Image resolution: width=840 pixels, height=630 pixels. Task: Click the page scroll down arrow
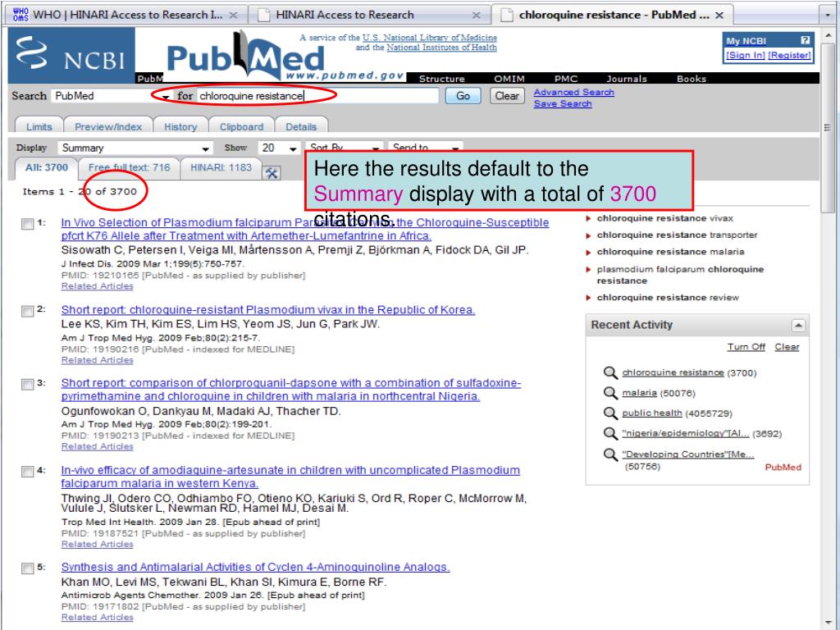click(x=829, y=623)
